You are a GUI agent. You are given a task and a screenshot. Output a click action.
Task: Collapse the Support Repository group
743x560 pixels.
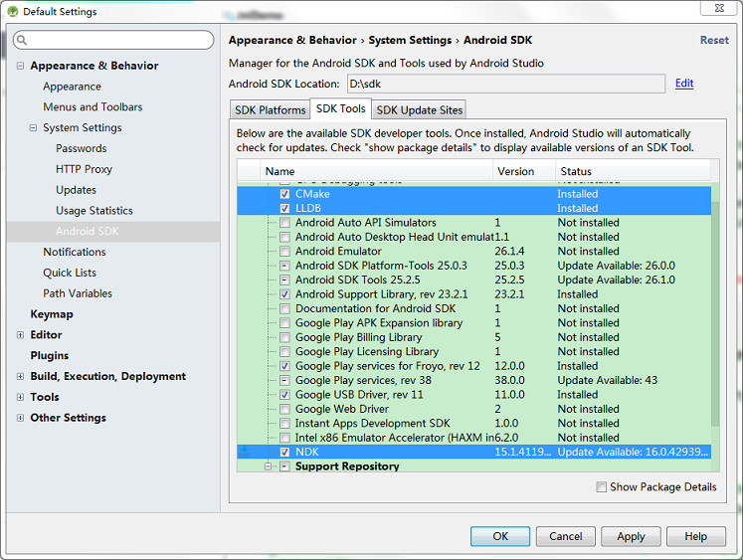click(268, 467)
